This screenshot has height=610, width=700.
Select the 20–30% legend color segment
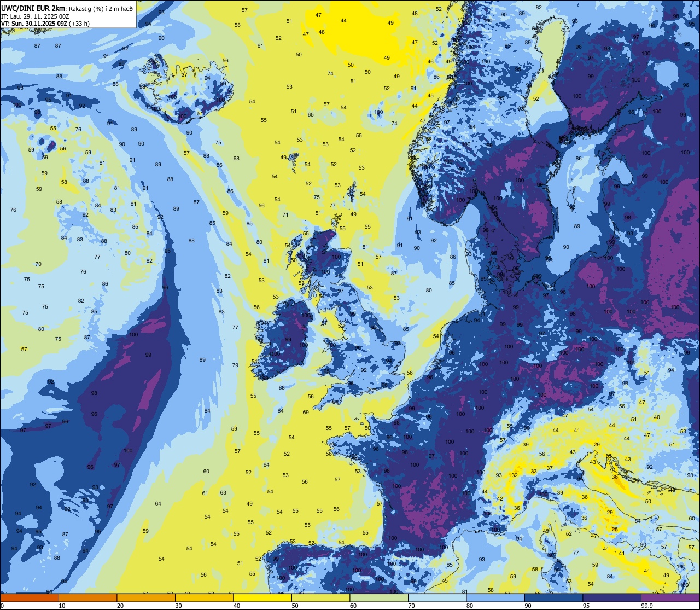click(146, 597)
